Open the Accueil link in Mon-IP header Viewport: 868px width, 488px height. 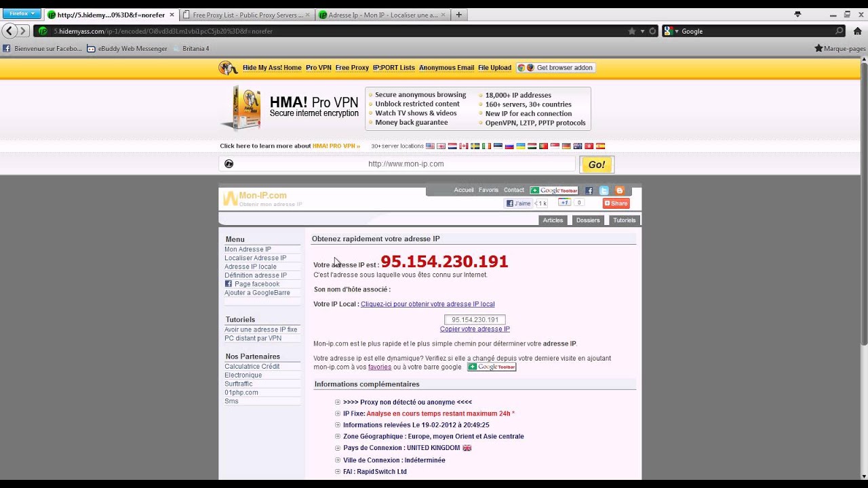[464, 190]
